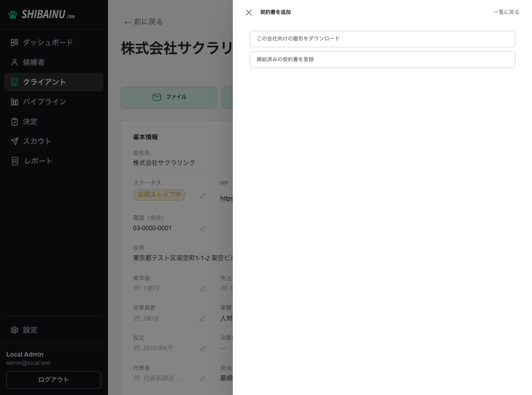Click phone number 03-0000-0001
Viewport: 532px width, 395px height.
152,228
